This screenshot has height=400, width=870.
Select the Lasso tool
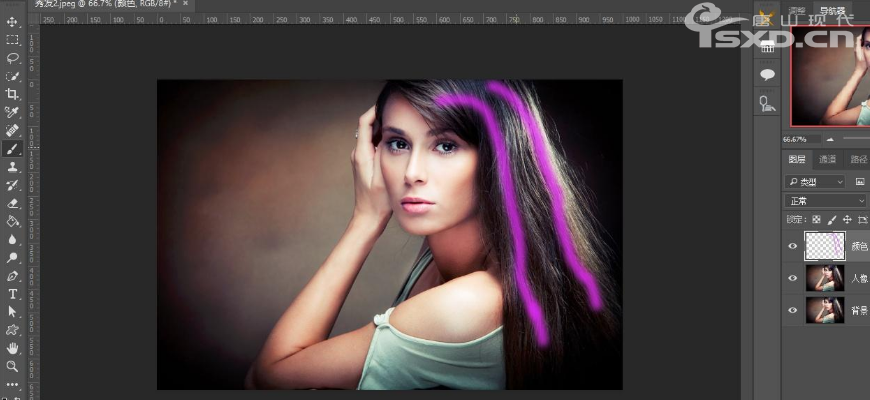click(x=13, y=58)
